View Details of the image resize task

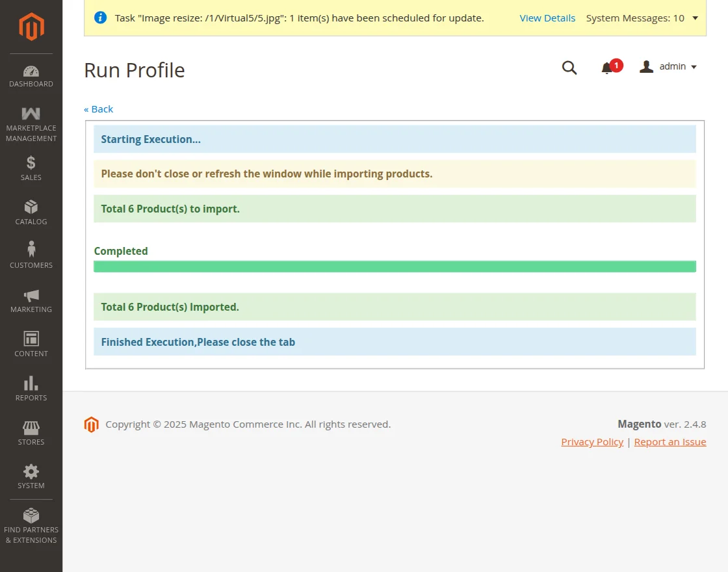(x=547, y=18)
